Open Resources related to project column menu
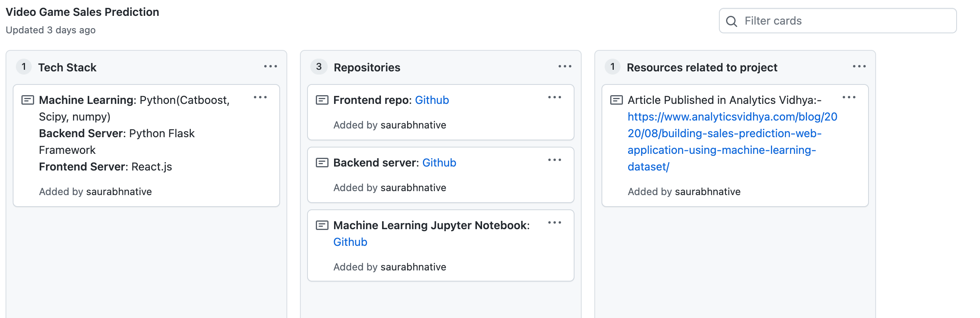Viewport: 980px width, 318px height. (859, 67)
